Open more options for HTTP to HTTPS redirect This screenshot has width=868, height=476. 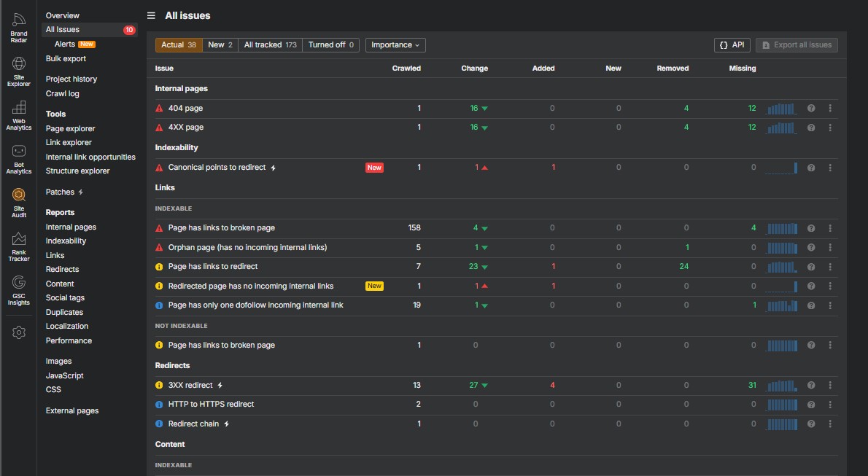pyautogui.click(x=830, y=405)
